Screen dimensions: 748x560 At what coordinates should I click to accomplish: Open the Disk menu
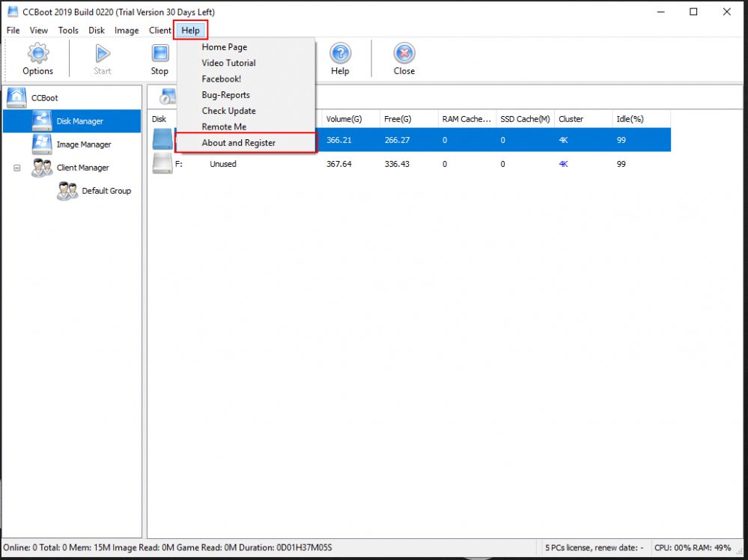pyautogui.click(x=97, y=31)
